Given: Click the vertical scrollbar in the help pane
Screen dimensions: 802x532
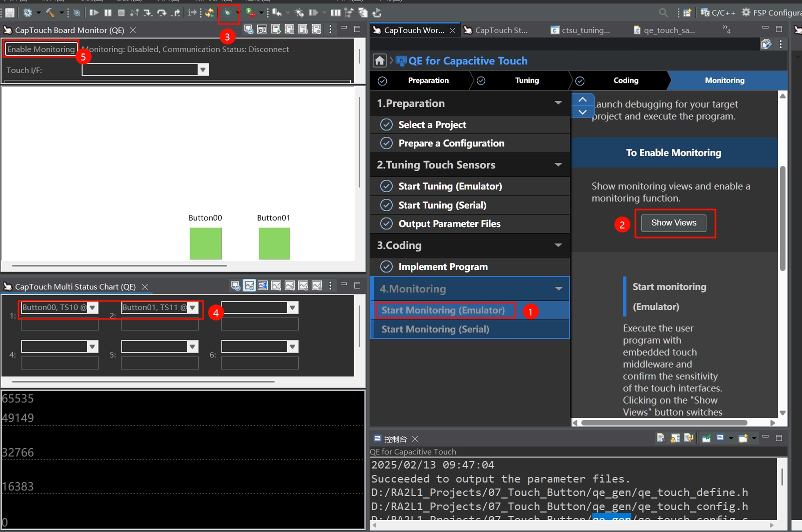Looking at the screenshot, I should [x=782, y=218].
